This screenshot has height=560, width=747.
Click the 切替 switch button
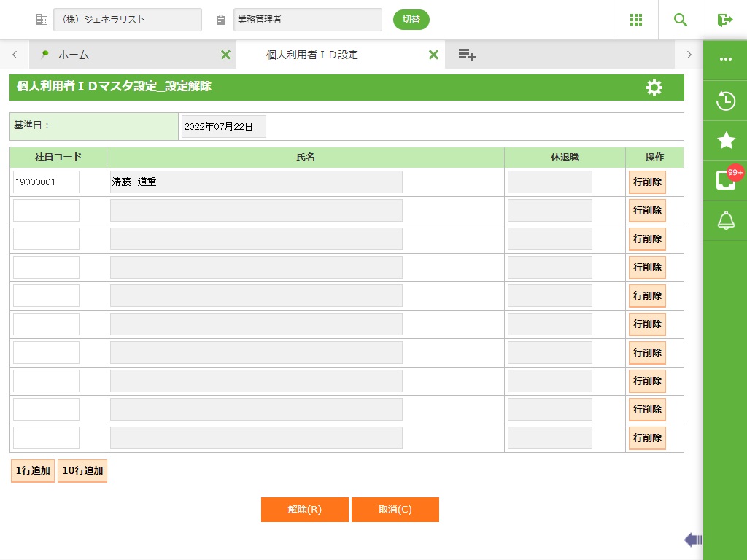coord(411,20)
